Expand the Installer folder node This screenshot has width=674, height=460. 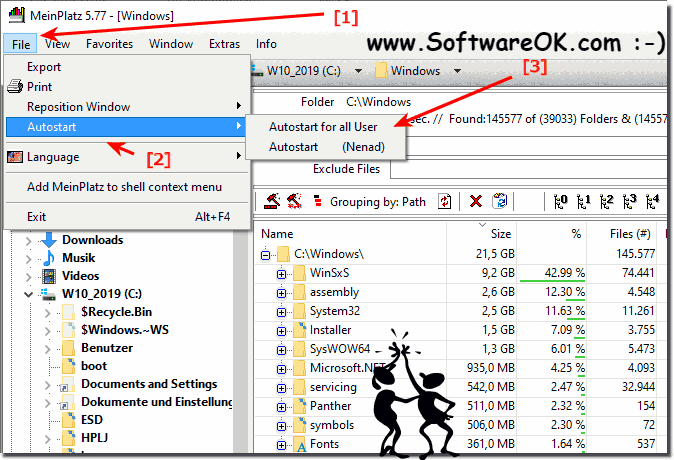282,331
